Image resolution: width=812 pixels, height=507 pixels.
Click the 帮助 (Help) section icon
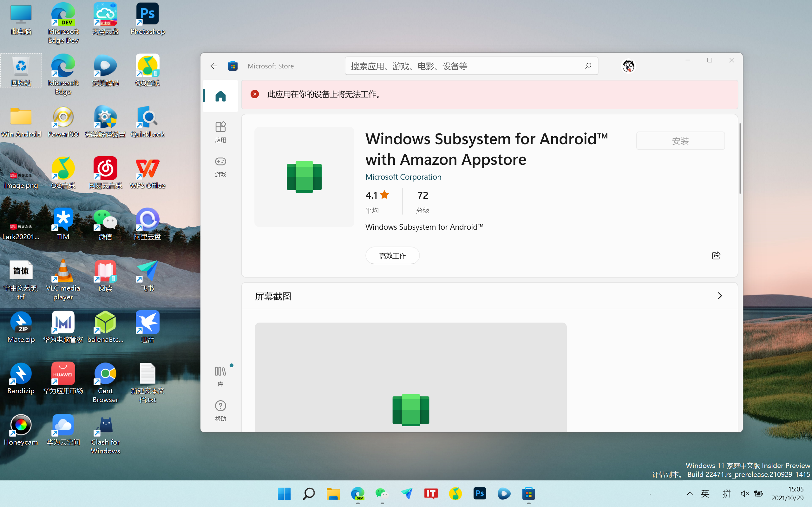coord(221,405)
